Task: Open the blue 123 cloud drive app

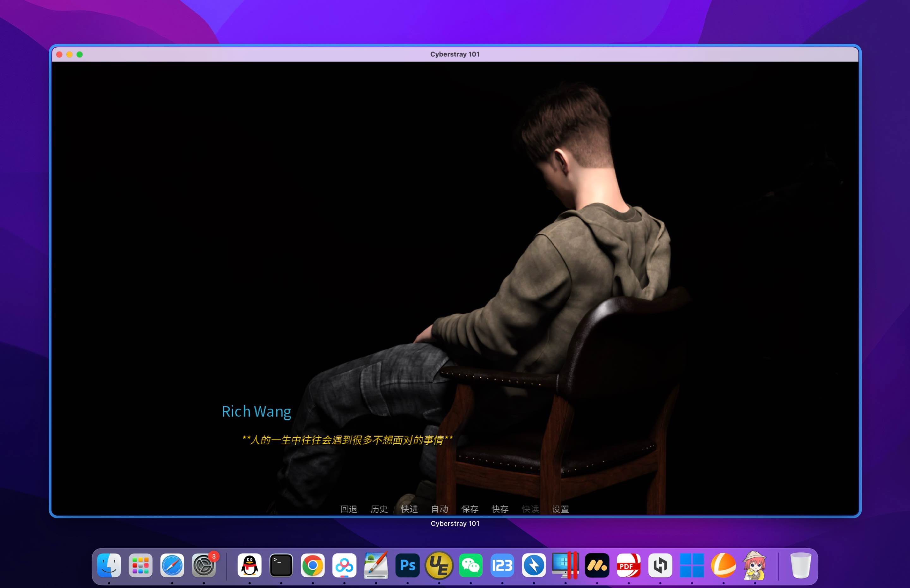Action: click(502, 565)
